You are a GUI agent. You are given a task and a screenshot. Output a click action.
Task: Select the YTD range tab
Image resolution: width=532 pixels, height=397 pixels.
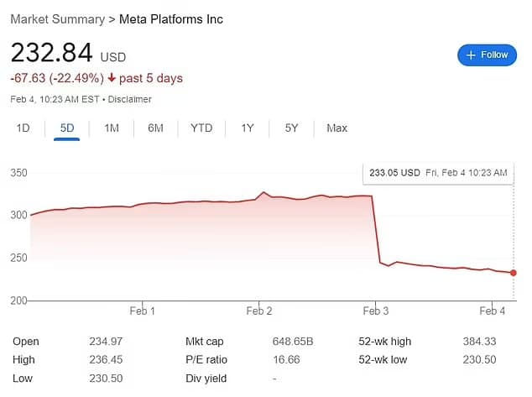pyautogui.click(x=201, y=128)
